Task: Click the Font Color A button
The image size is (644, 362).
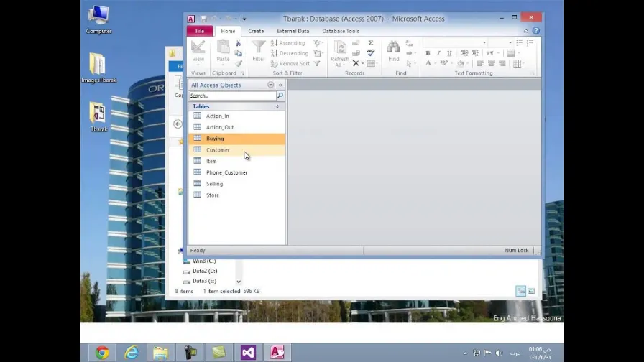Action: tap(428, 63)
